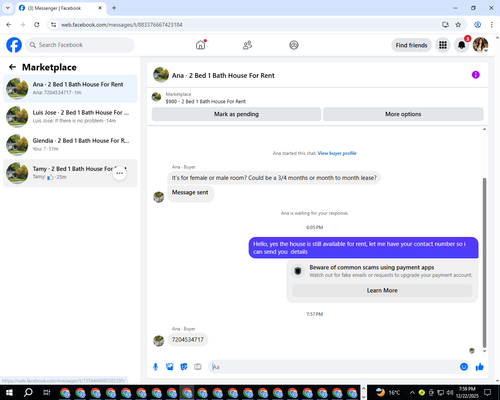Open the Windows Start menu
The width and height of the screenshot is (500, 400).
point(9,392)
